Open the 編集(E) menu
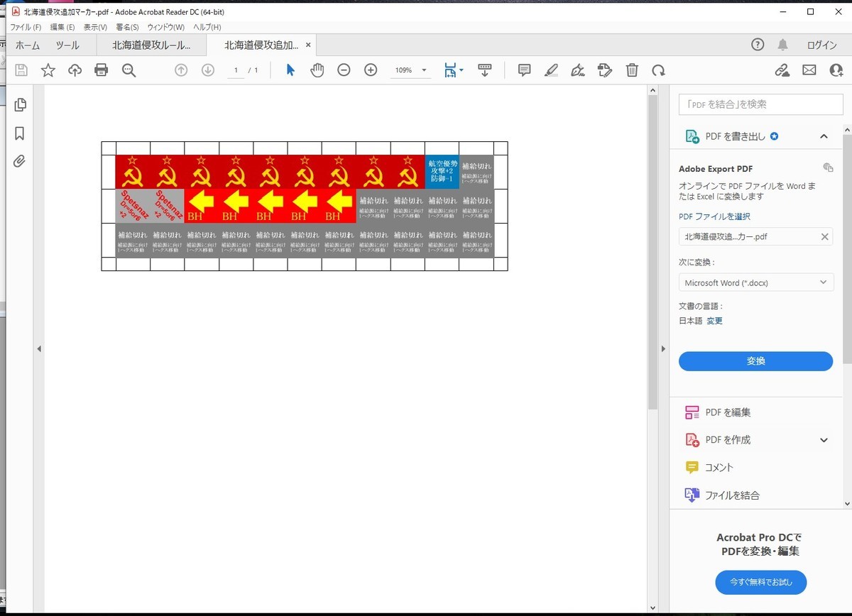Viewport: 852px width, 616px height. pyautogui.click(x=62, y=27)
